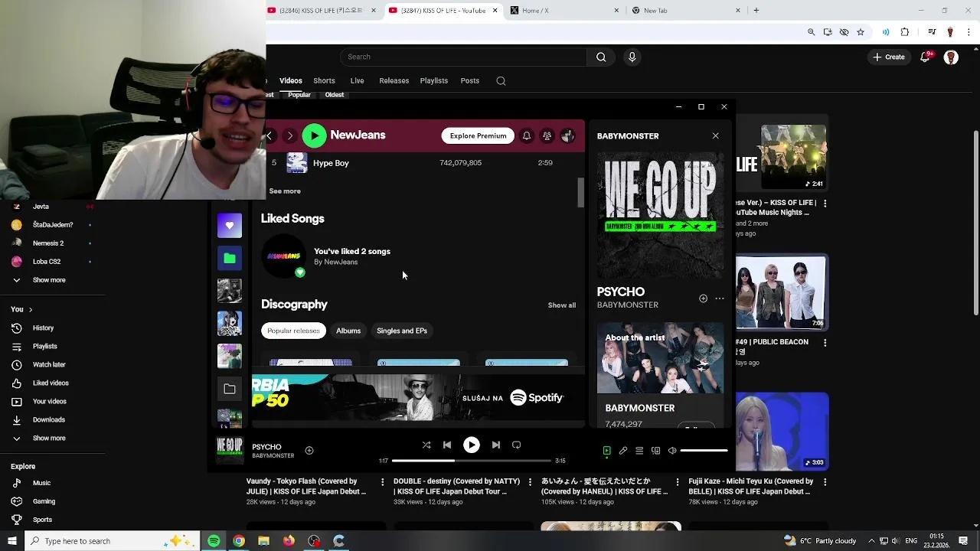Image resolution: width=980 pixels, height=551 pixels.
Task: Toggle Now Playing view button
Action: pos(607,451)
